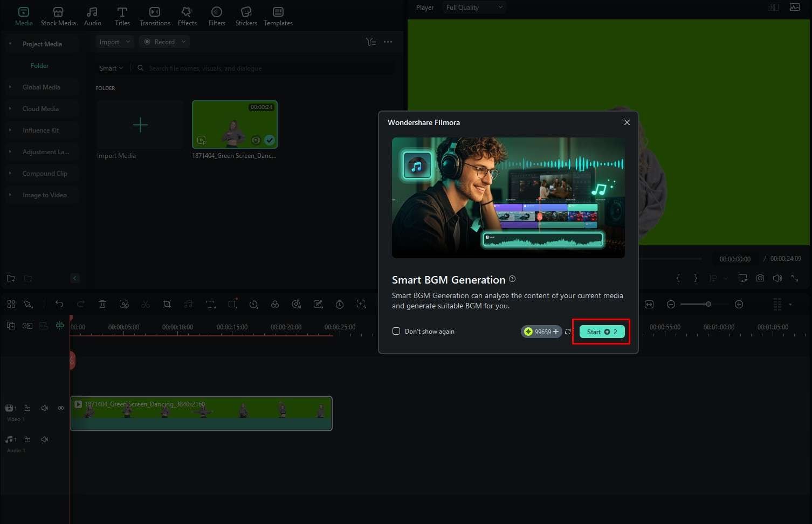812x524 pixels.
Task: Switch to the Effects tab
Action: click(x=187, y=16)
